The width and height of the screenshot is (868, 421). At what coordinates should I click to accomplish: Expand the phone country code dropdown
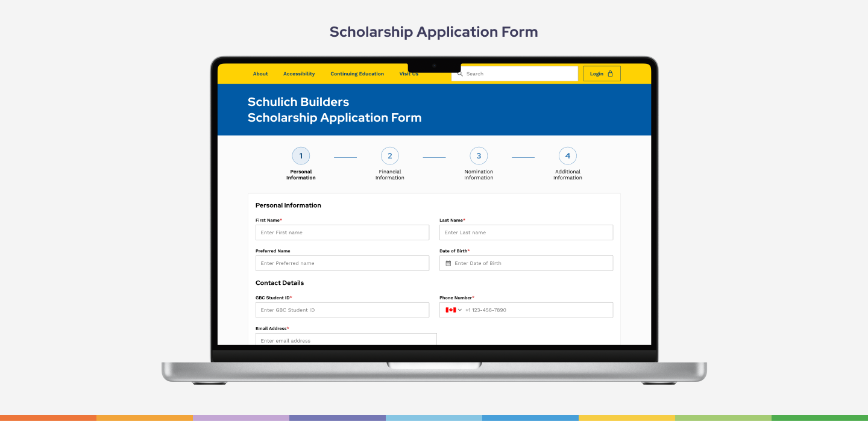(x=460, y=310)
